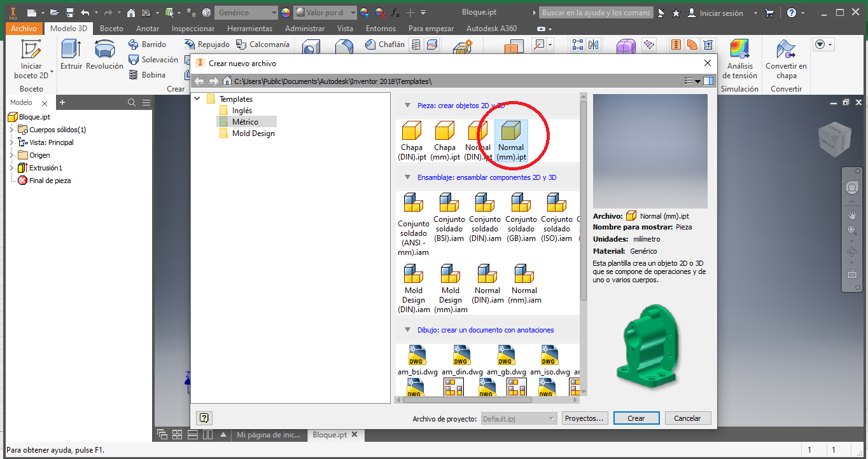Launch Análisis de tensión simulation
Screen dimensions: 868x459
739,59
